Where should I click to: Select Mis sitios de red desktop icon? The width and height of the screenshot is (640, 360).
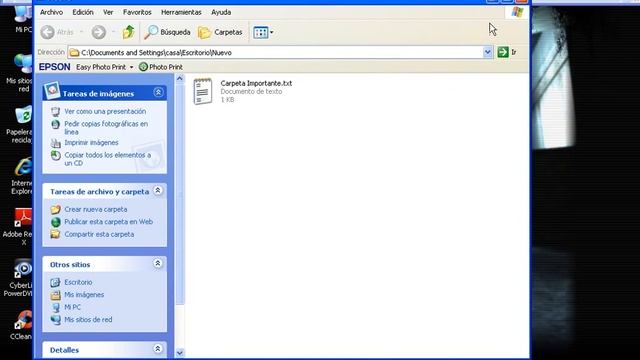[x=20, y=73]
